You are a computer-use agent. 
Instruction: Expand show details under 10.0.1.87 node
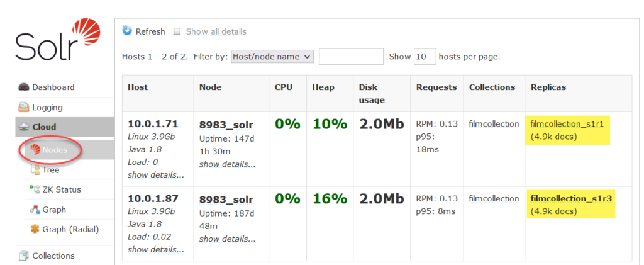(227, 239)
